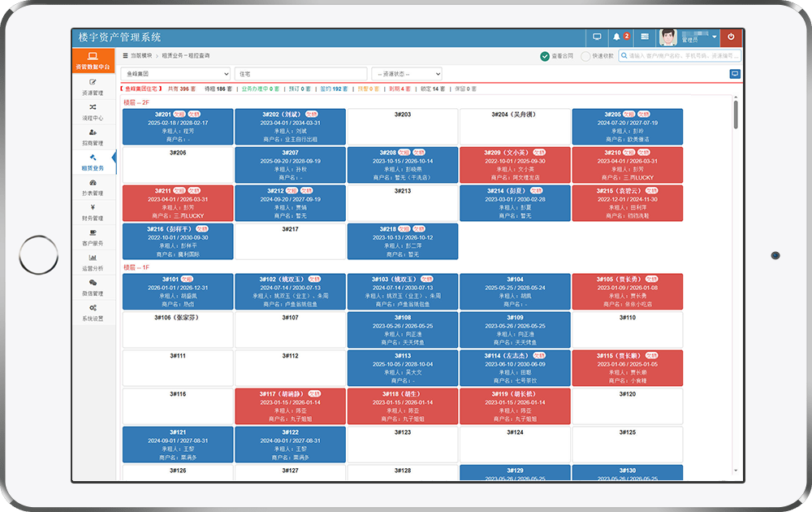Go to 资管数据中台 home tab
This screenshot has width=812, height=512.
(x=93, y=61)
